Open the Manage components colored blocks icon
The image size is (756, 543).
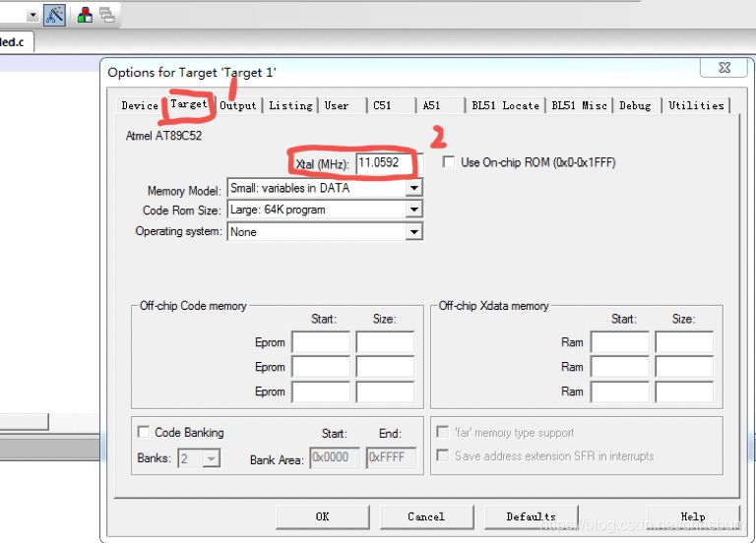click(85, 15)
